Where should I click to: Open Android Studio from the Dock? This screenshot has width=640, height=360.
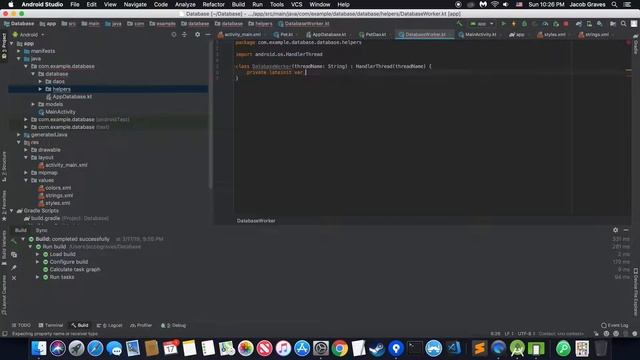517,348
